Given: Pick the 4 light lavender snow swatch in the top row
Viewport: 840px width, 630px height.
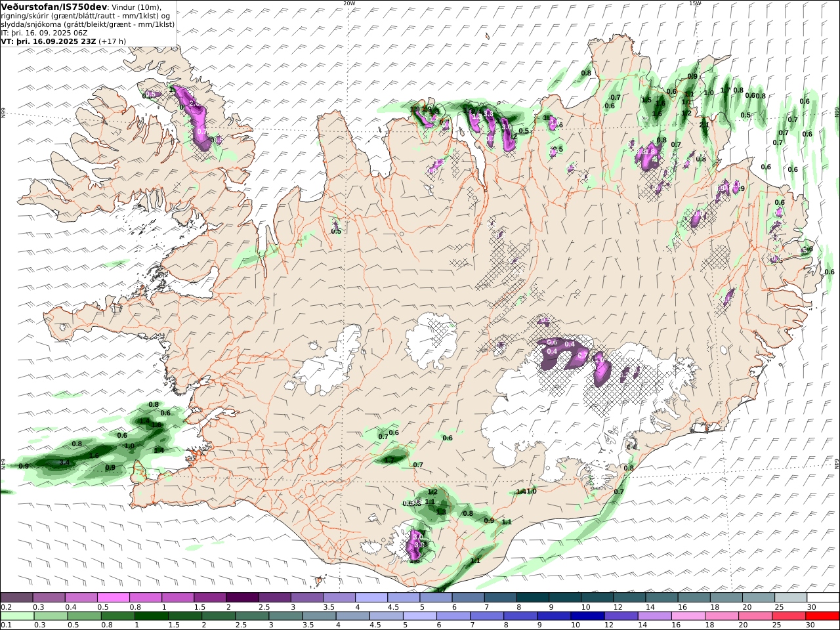Looking at the screenshot, I should [371, 598].
